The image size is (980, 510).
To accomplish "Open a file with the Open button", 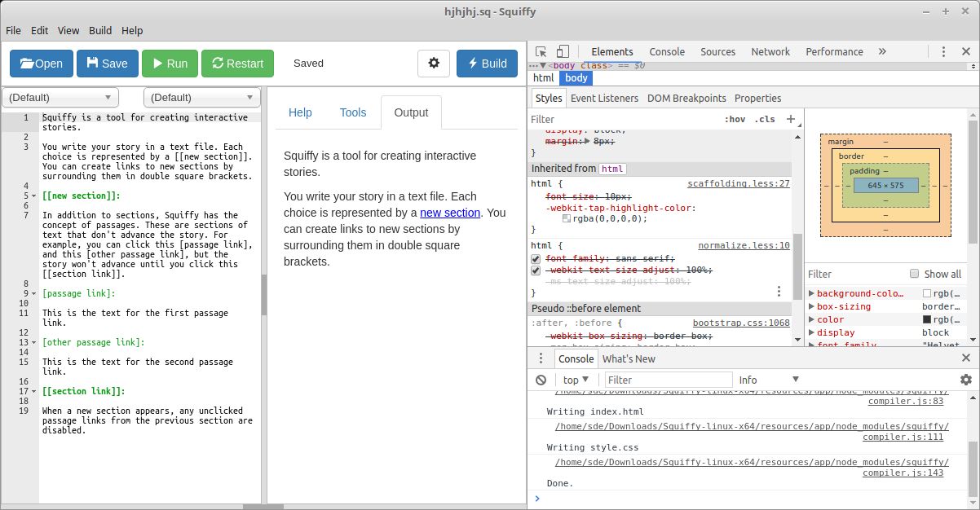I will (41, 64).
